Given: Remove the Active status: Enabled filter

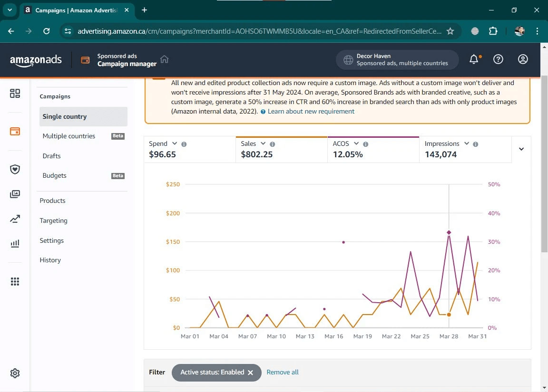Looking at the screenshot, I should 250,373.
